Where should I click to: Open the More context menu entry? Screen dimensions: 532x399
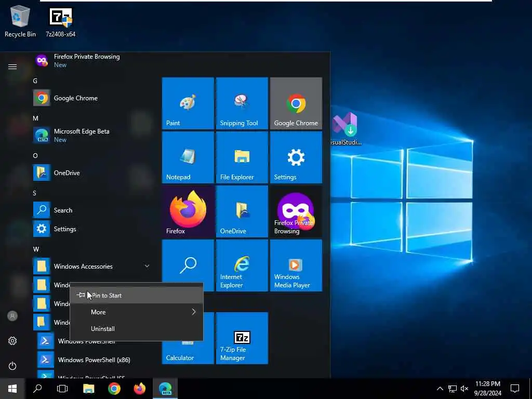click(137, 312)
